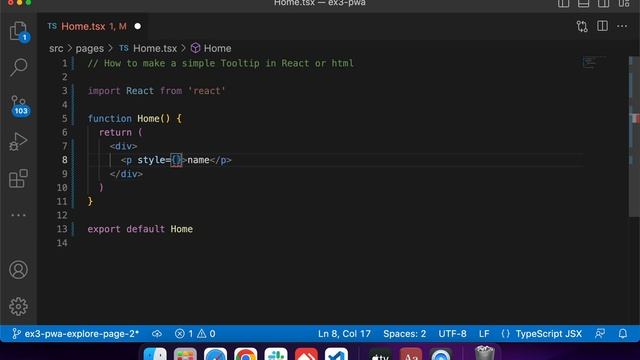
Task: Click the src breadcrumb segment
Action: coord(56,49)
